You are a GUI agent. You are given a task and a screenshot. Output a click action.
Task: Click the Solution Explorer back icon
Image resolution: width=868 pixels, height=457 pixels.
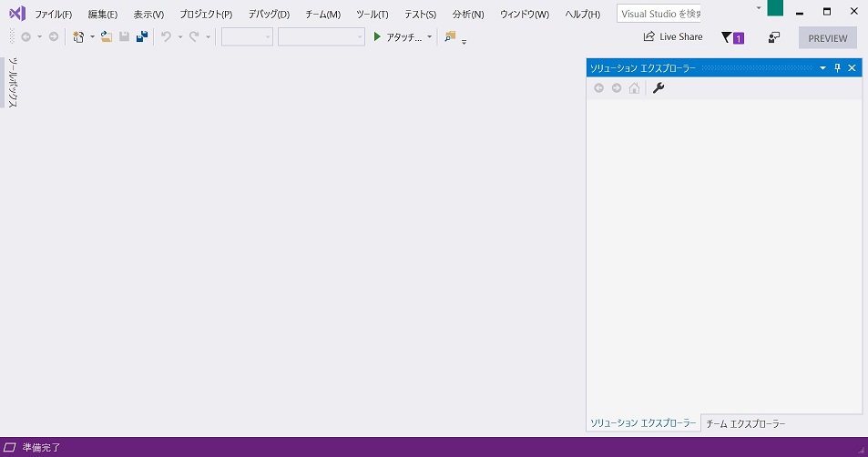pyautogui.click(x=598, y=88)
